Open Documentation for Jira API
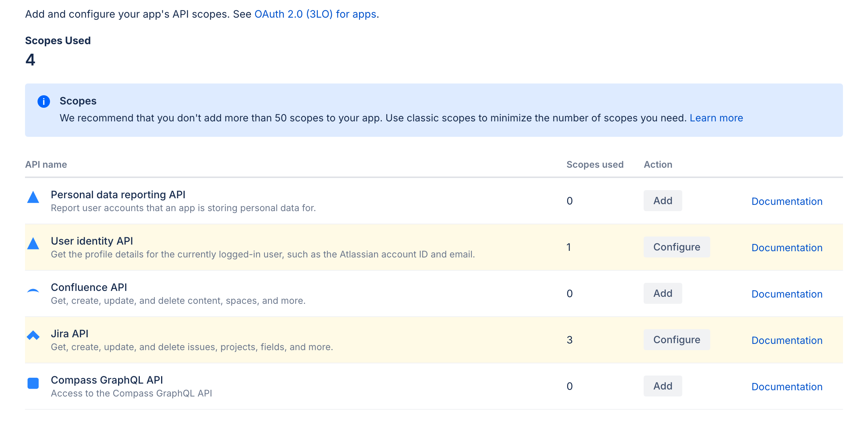The height and width of the screenshot is (434, 868). point(787,341)
